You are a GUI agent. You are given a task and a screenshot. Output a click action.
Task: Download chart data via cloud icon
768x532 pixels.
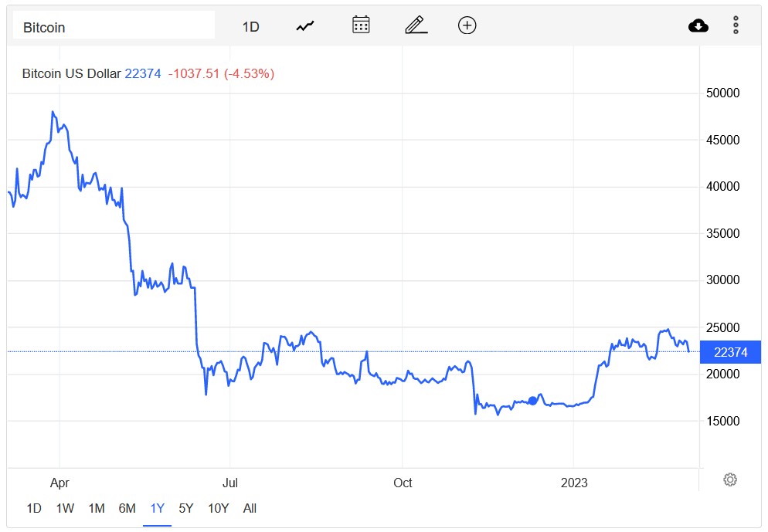(x=698, y=25)
